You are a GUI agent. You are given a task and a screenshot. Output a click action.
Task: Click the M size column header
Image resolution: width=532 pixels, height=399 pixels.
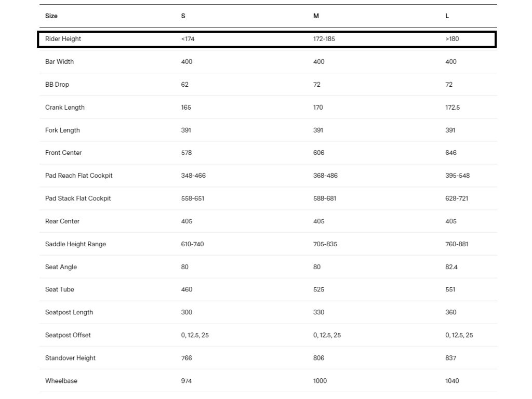click(316, 16)
